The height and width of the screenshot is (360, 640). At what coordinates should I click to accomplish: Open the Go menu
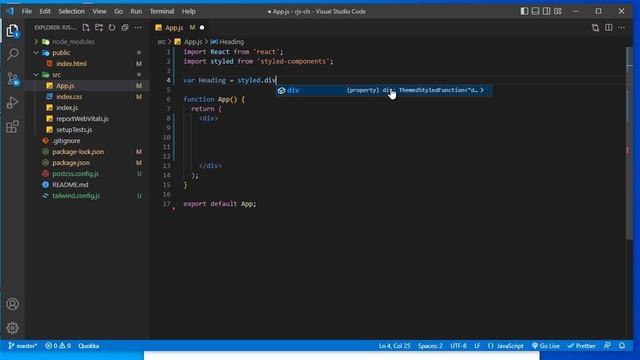[x=118, y=11]
